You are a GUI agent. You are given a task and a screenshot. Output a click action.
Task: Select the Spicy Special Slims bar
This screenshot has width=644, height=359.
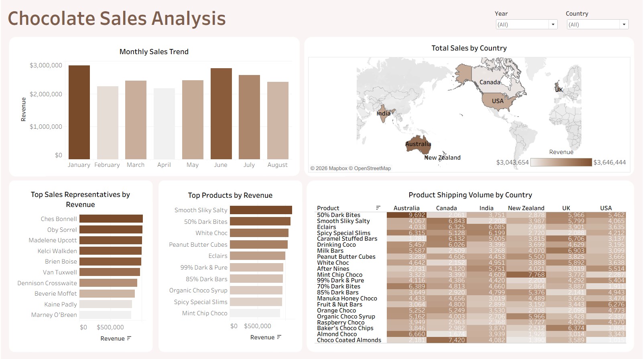[256, 302]
